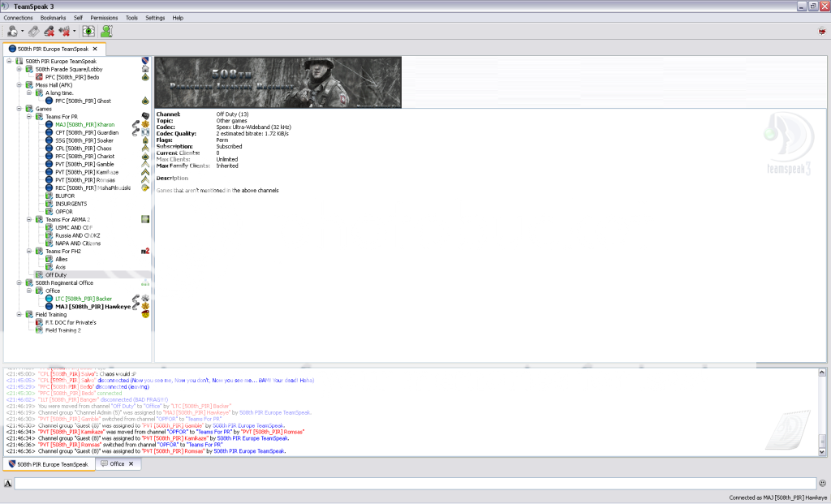The image size is (831, 504).
Task: Open the Bookmarks menu
Action: (54, 17)
